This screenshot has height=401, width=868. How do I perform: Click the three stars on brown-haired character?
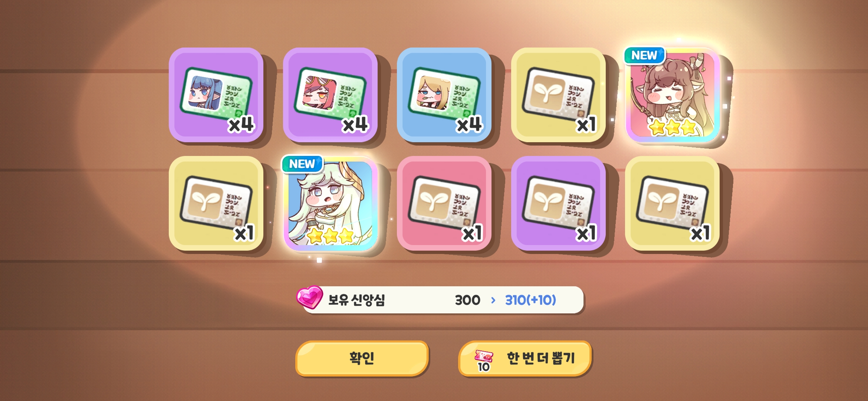point(673,127)
